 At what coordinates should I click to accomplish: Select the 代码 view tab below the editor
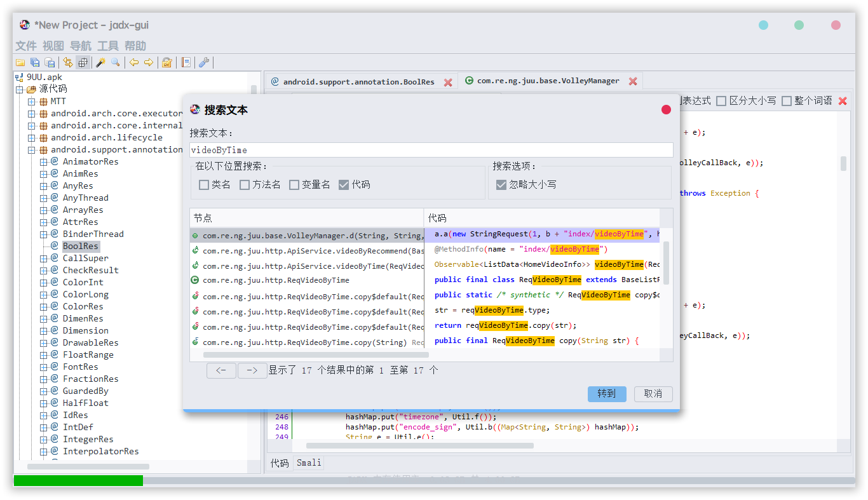pos(280,463)
